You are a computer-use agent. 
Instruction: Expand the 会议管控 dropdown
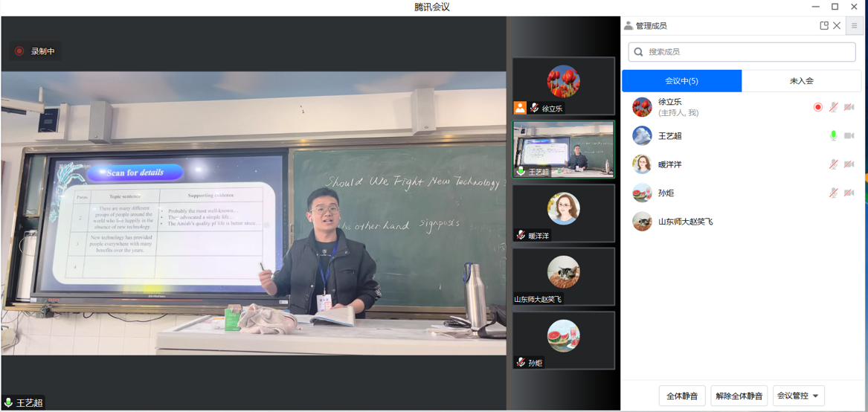pyautogui.click(x=798, y=396)
